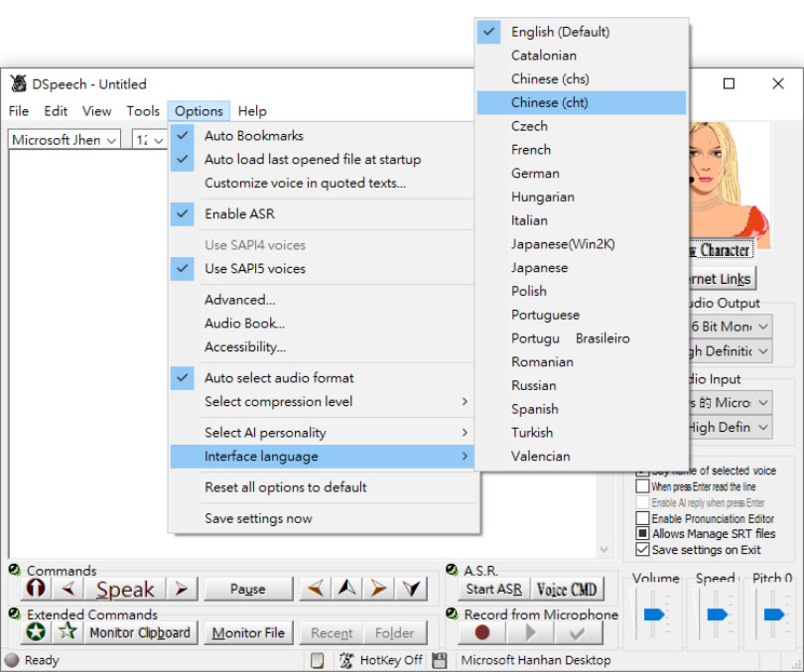Expand the Interface language submenu
Screen dimensions: 804x672
click(322, 457)
